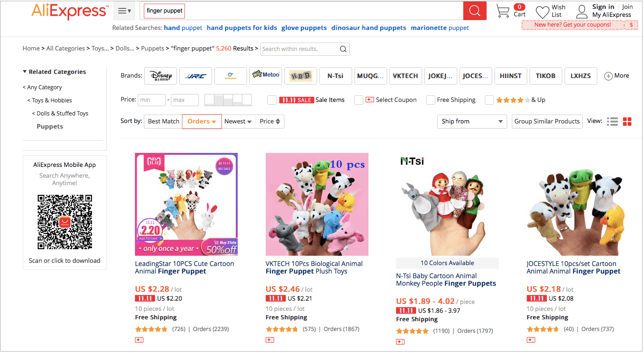
Task: Open the hamburger categories menu
Action: coord(124,10)
